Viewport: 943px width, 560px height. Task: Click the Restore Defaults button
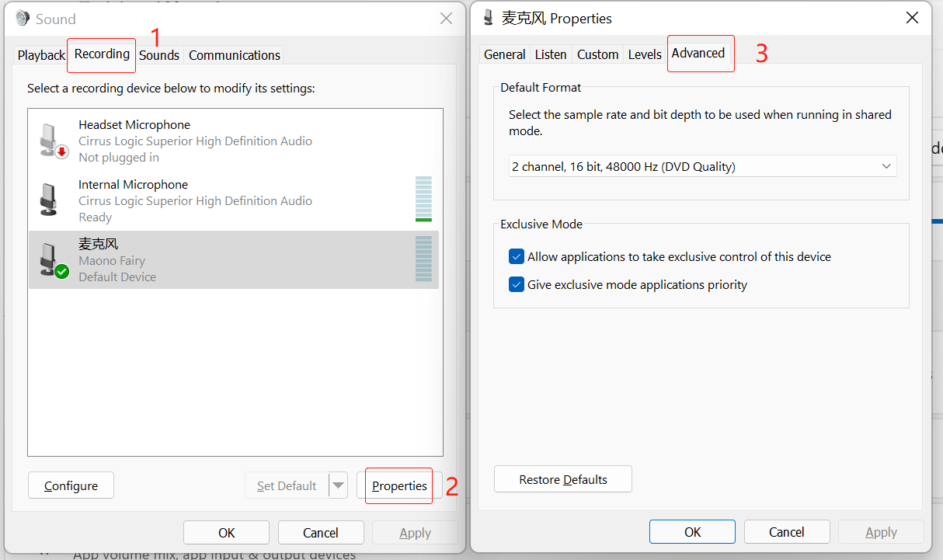(563, 479)
